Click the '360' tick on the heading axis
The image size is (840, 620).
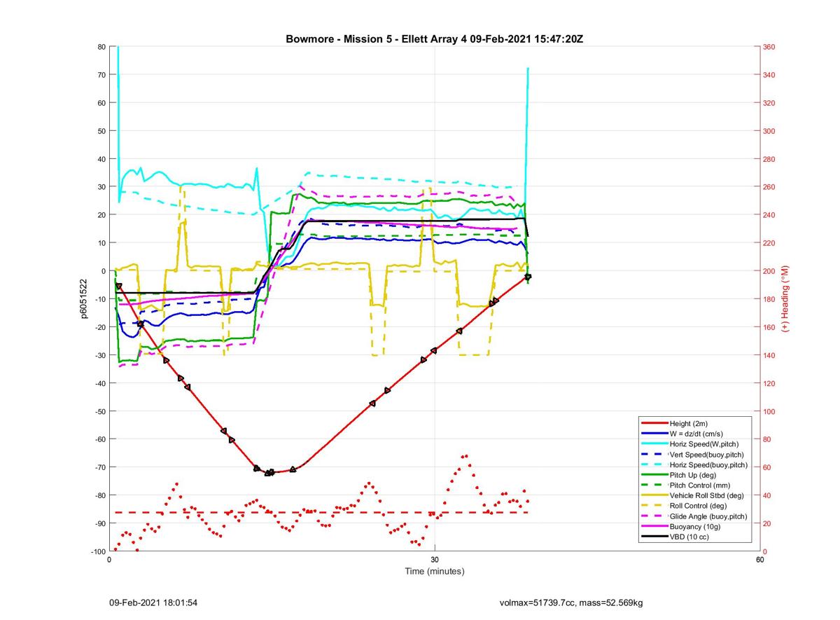770,47
